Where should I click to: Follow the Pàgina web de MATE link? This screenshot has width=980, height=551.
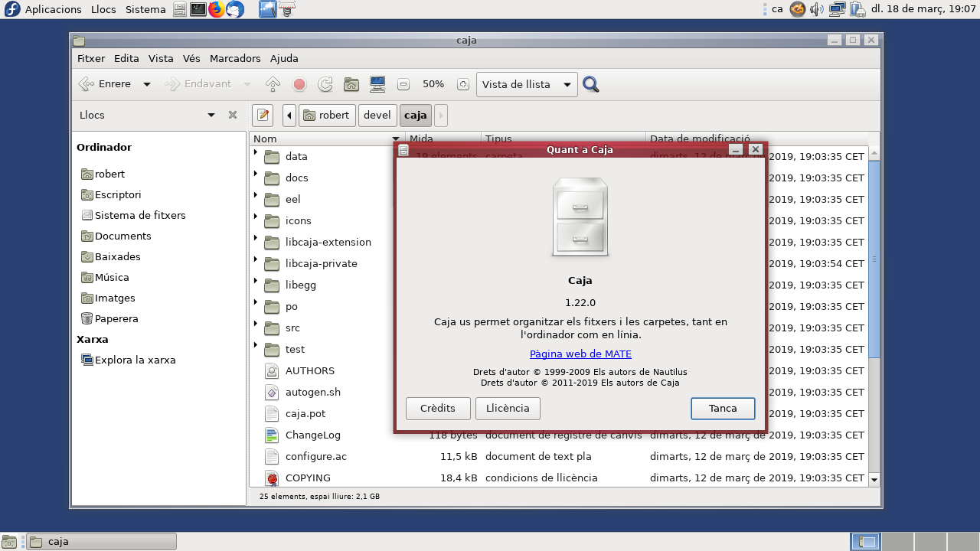580,354
